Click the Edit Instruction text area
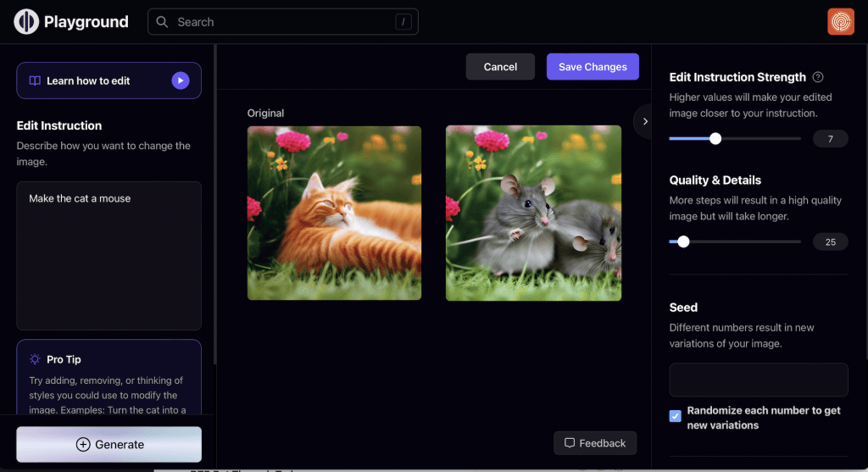 (x=109, y=256)
